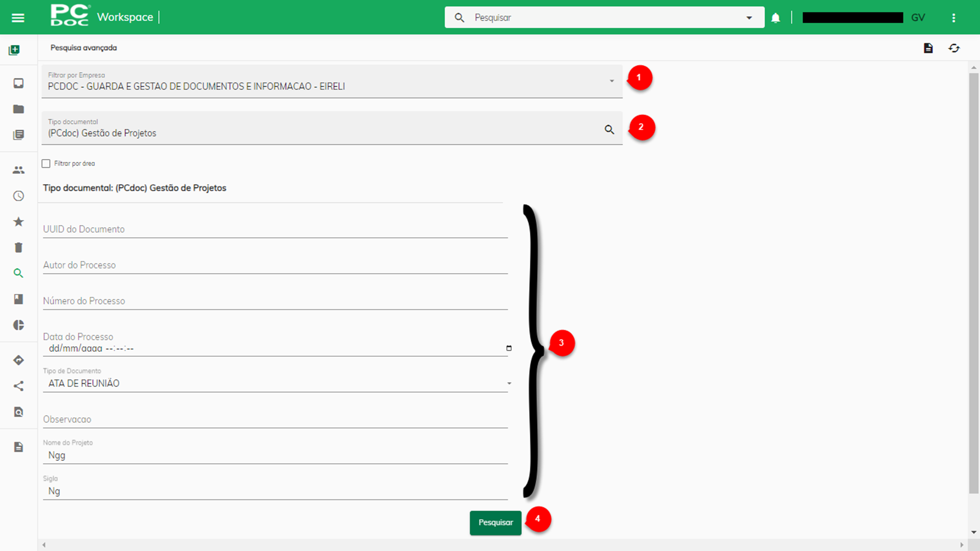
Task: Click the UUID do Documento field
Action: pyautogui.click(x=275, y=229)
